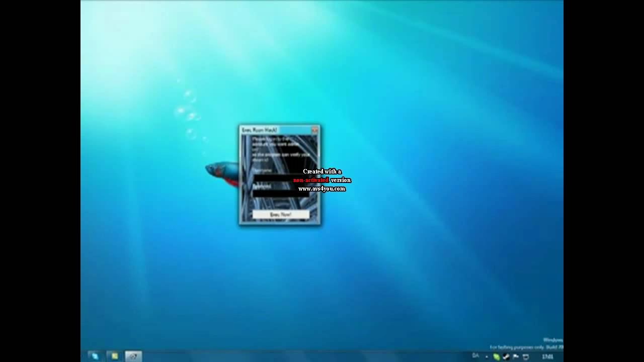Open the File Explorer folder taskbar icon
This screenshot has width=644, height=362.
(115, 356)
